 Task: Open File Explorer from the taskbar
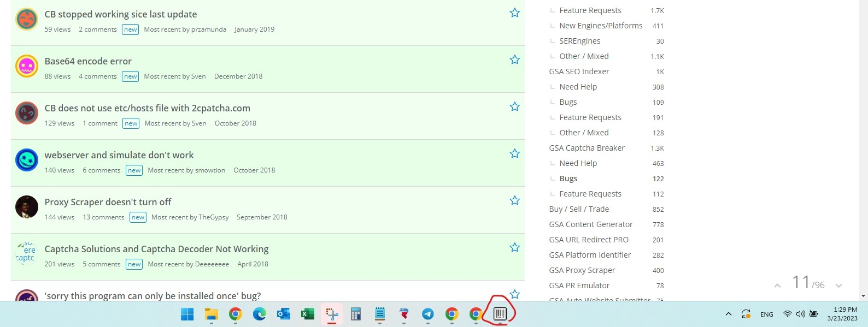point(211,314)
